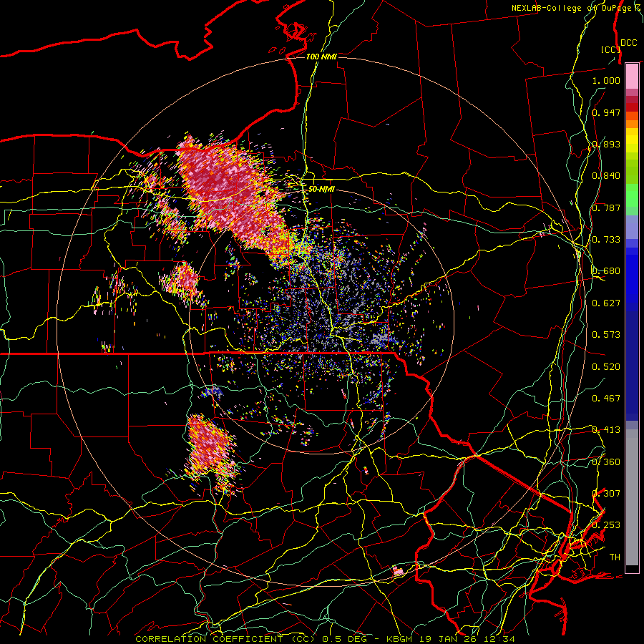Click the 0.947 legend value
The image size is (644, 644).
click(606, 112)
